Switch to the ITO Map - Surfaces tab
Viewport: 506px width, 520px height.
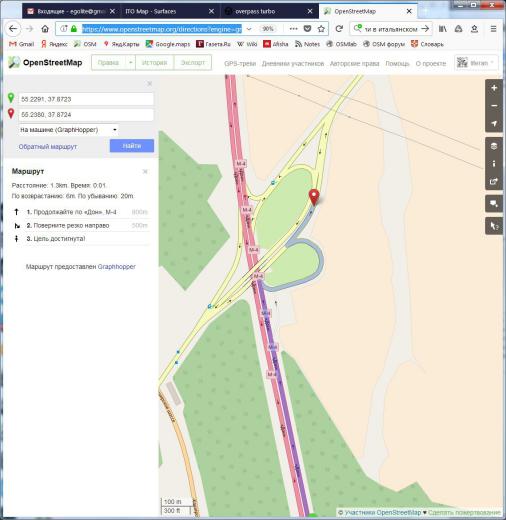[x=169, y=11]
